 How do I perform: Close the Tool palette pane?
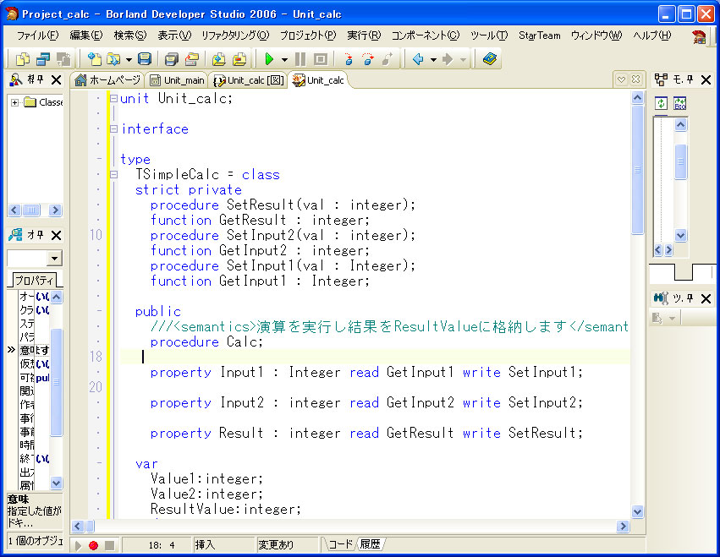(x=706, y=298)
